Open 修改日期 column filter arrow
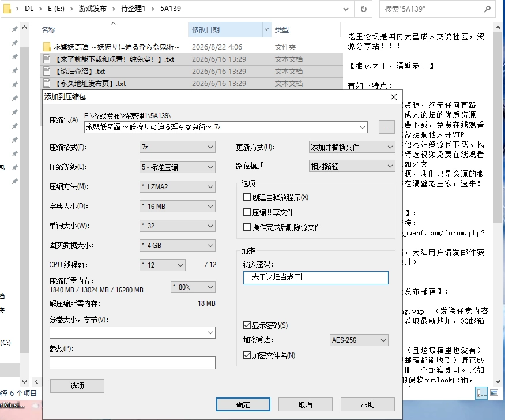The image size is (505, 420). tap(267, 29)
